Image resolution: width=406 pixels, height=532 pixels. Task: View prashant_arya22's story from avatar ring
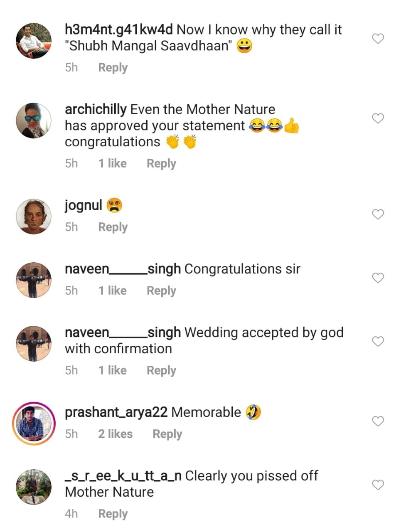[x=34, y=424]
